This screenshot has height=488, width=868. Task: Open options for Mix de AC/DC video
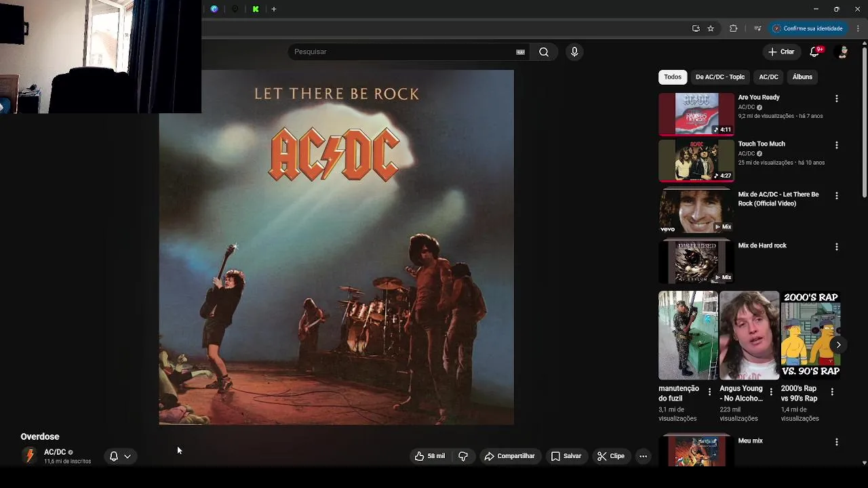click(x=836, y=196)
